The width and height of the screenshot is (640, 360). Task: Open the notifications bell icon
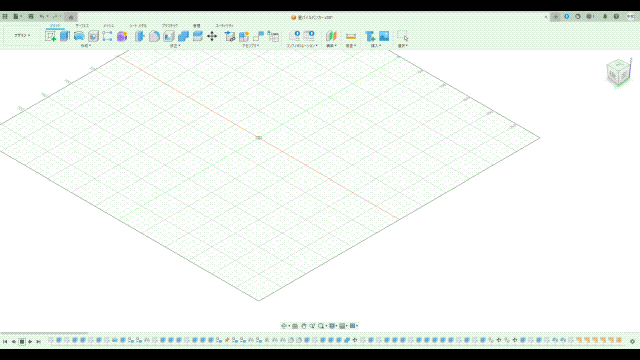[605, 17]
